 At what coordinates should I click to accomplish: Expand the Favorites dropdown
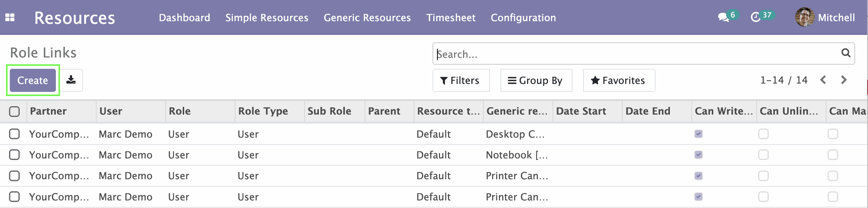coord(619,80)
